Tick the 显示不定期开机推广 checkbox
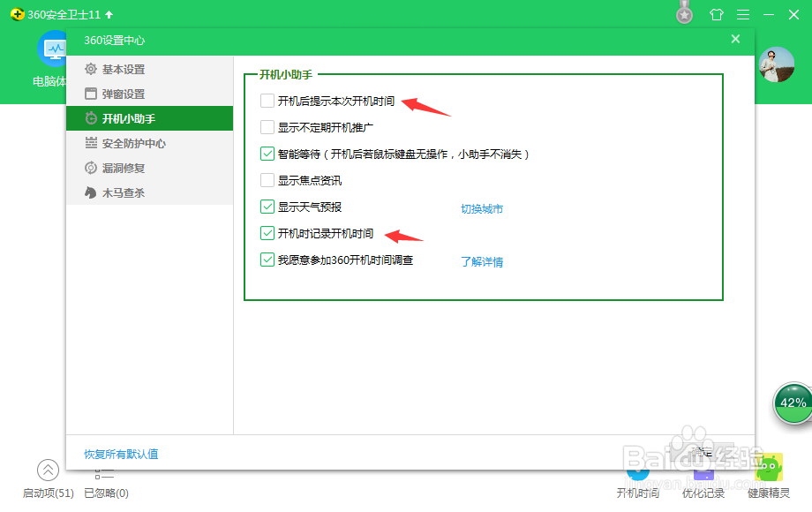Image resolution: width=812 pixels, height=512 pixels. click(x=267, y=127)
